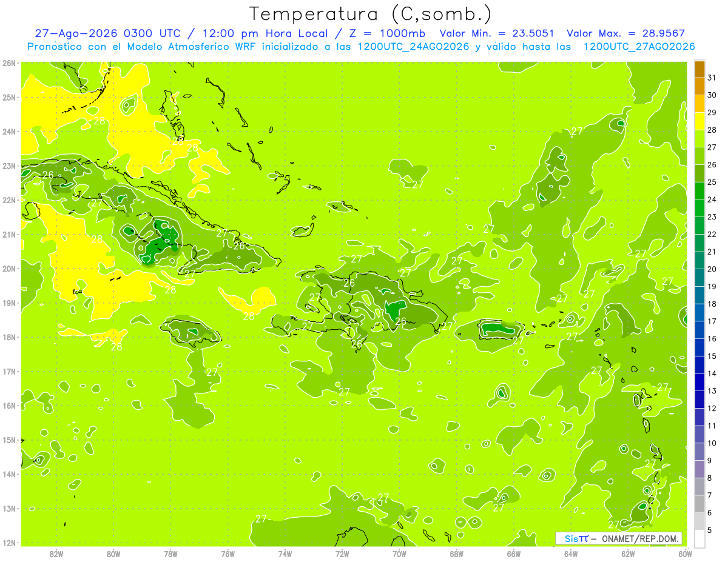Click color scale value "29"
This screenshot has width=728, height=562.
coord(712,113)
